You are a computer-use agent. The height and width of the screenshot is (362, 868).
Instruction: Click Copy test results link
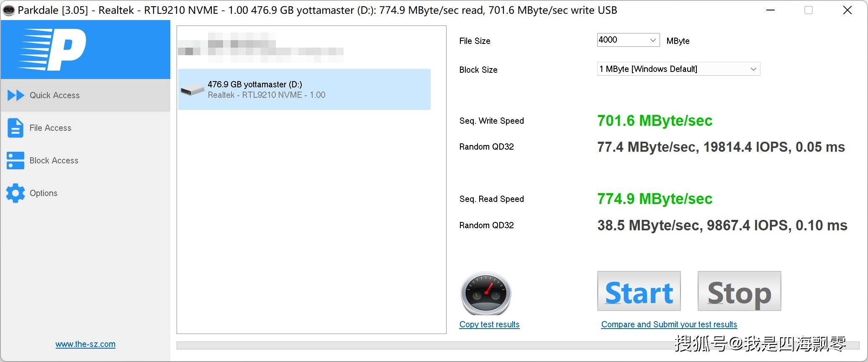pyautogui.click(x=489, y=324)
